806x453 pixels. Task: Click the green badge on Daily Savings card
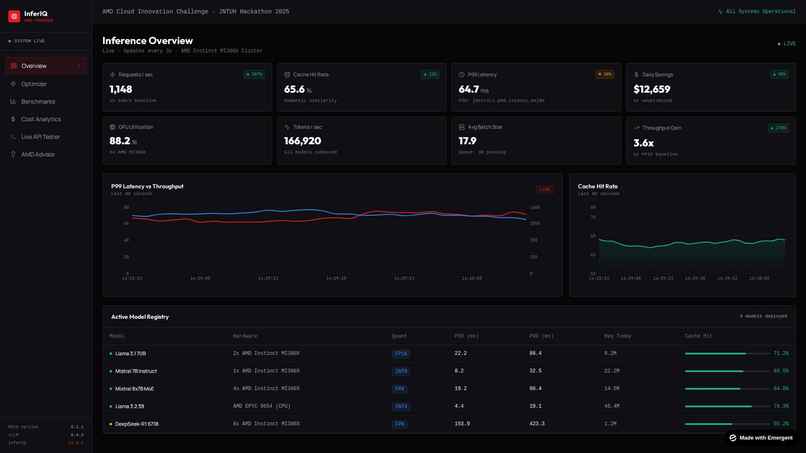tap(779, 75)
